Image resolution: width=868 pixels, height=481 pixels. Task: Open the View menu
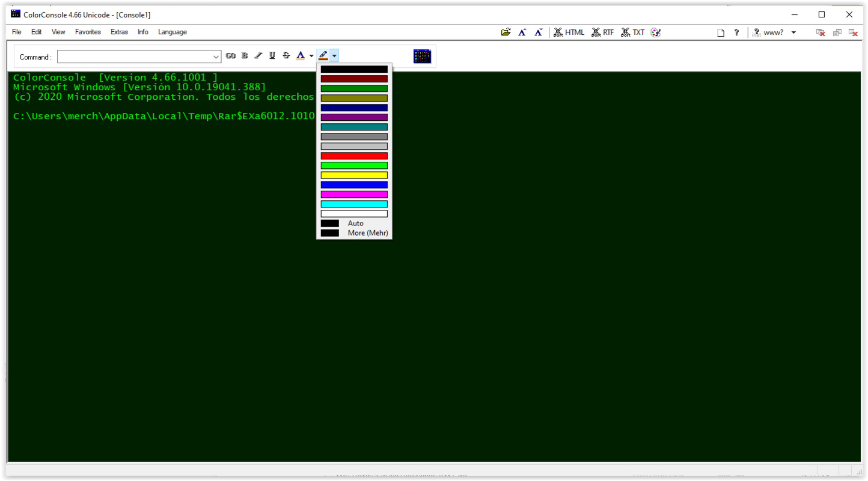(59, 32)
